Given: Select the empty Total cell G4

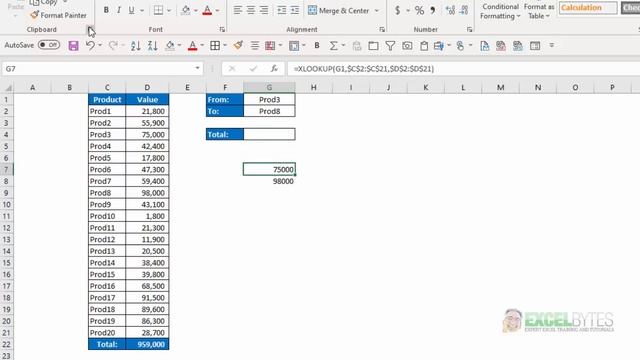Looking at the screenshot, I should (269, 134).
